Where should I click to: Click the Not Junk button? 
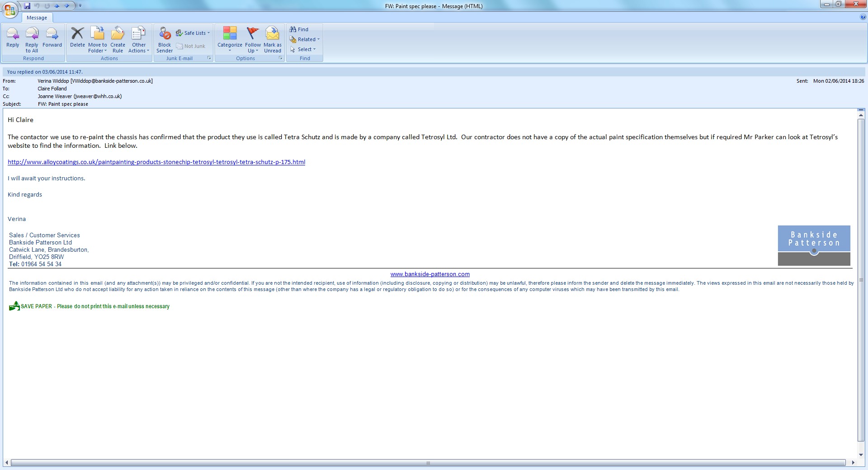pos(191,46)
